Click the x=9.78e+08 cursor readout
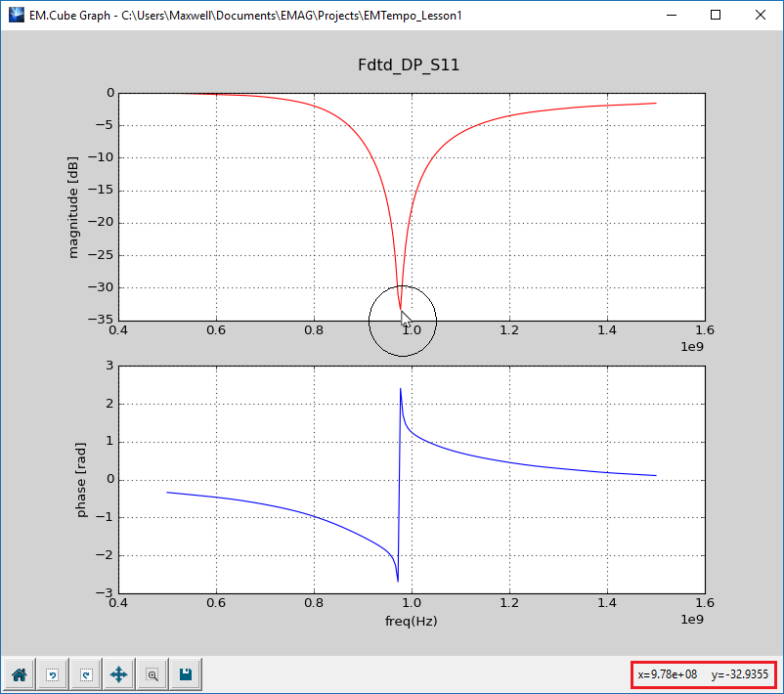Viewport: 784px width, 694px height. pos(668,674)
